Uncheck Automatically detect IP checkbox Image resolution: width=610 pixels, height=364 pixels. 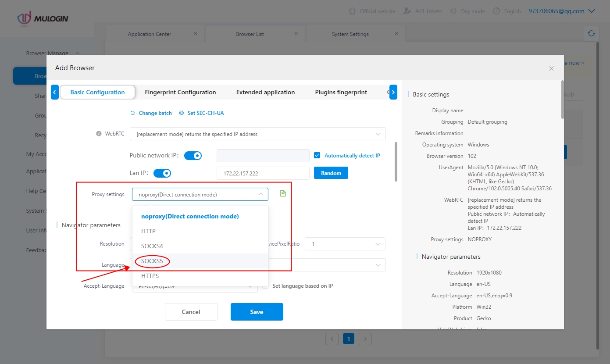[317, 155]
